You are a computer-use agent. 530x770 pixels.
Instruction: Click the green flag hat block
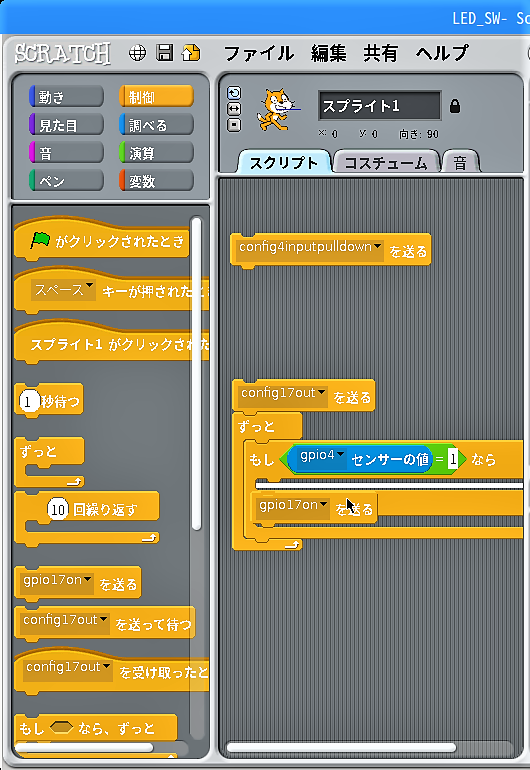pos(102,240)
